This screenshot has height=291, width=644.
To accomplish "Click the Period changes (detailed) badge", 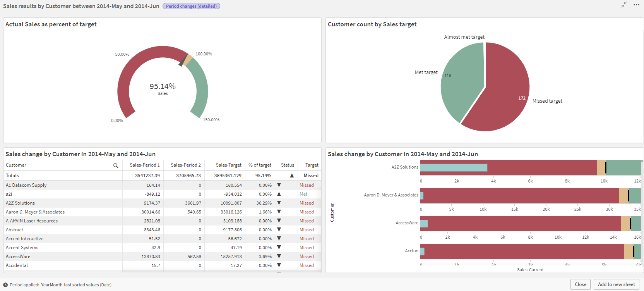I will pyautogui.click(x=191, y=6).
